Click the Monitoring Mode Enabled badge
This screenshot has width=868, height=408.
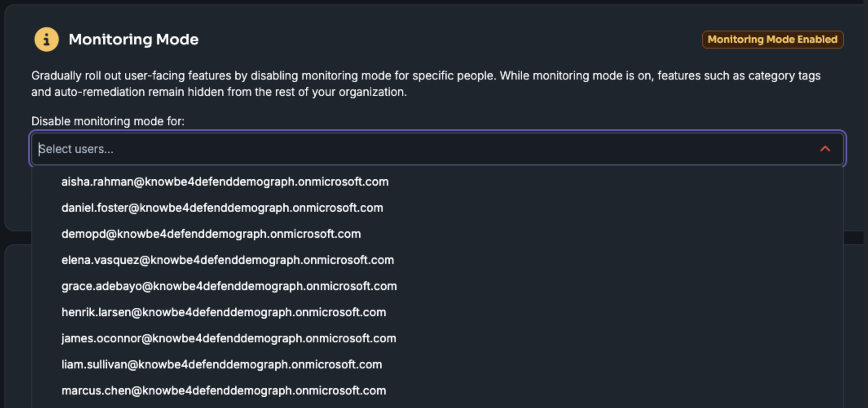772,40
